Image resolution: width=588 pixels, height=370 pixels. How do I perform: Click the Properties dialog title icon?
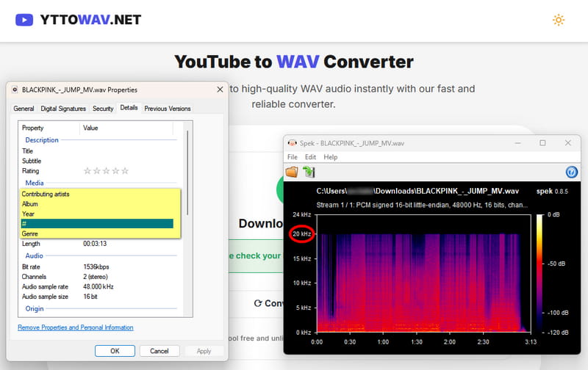click(x=15, y=90)
